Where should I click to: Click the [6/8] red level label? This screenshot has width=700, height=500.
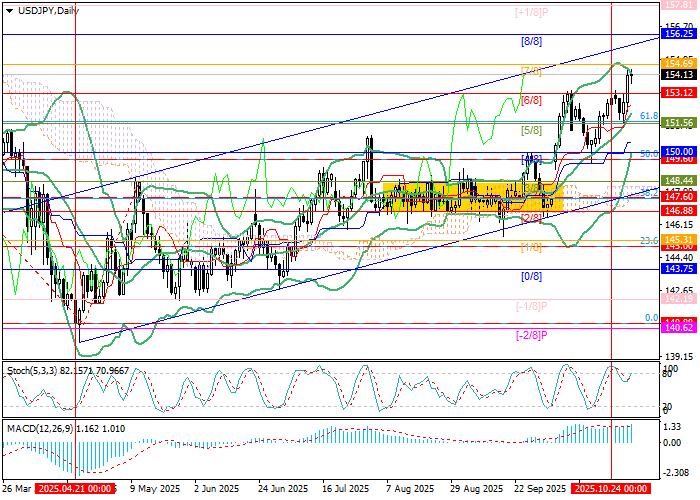pyautogui.click(x=531, y=101)
